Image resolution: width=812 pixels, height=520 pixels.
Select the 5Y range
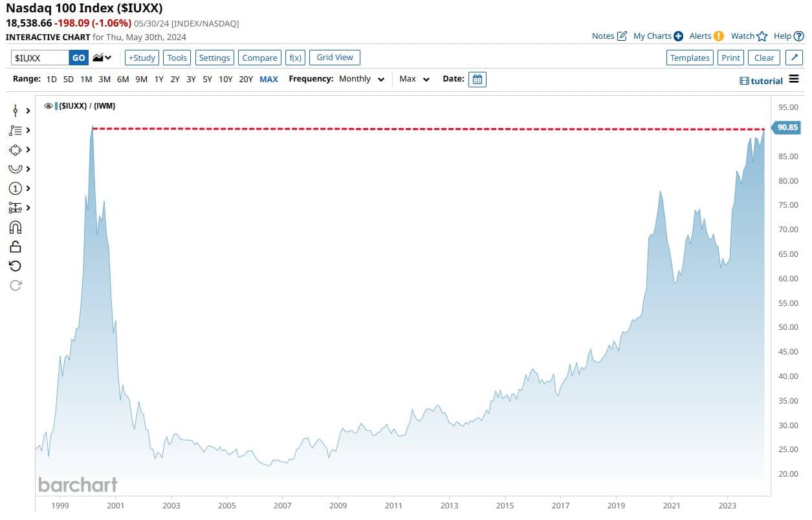[207, 79]
